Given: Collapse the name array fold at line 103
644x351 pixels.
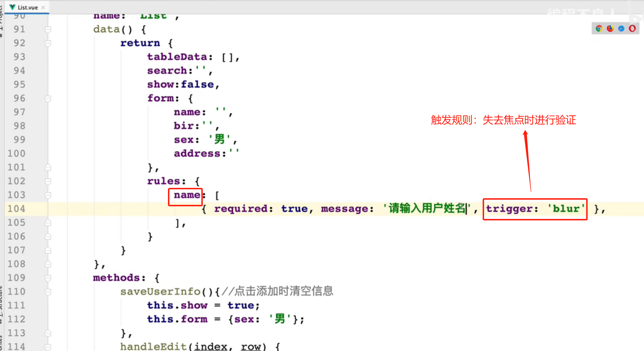Looking at the screenshot, I should [48, 195].
